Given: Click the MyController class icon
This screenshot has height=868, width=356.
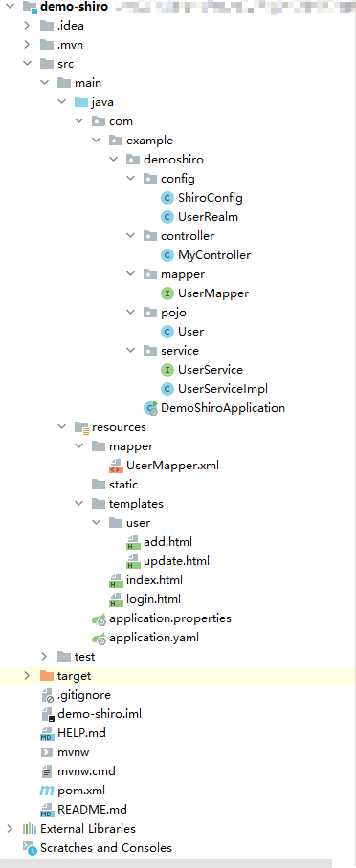Looking at the screenshot, I should (x=167, y=255).
